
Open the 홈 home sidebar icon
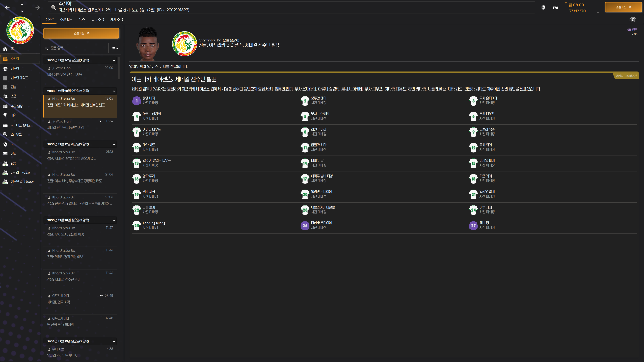(x=5, y=49)
